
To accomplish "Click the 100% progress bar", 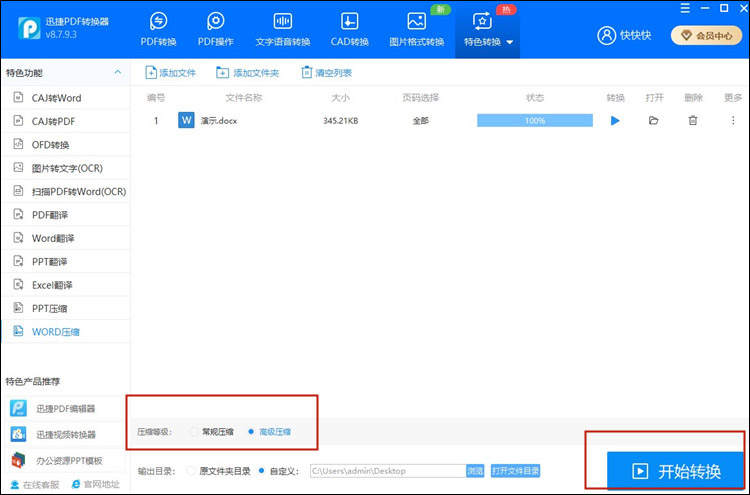I will [x=535, y=121].
